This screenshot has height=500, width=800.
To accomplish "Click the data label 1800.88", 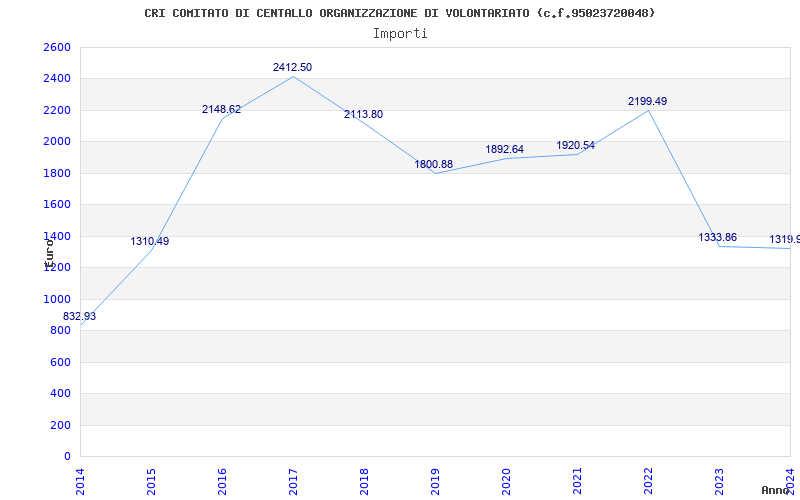I will pos(434,164).
